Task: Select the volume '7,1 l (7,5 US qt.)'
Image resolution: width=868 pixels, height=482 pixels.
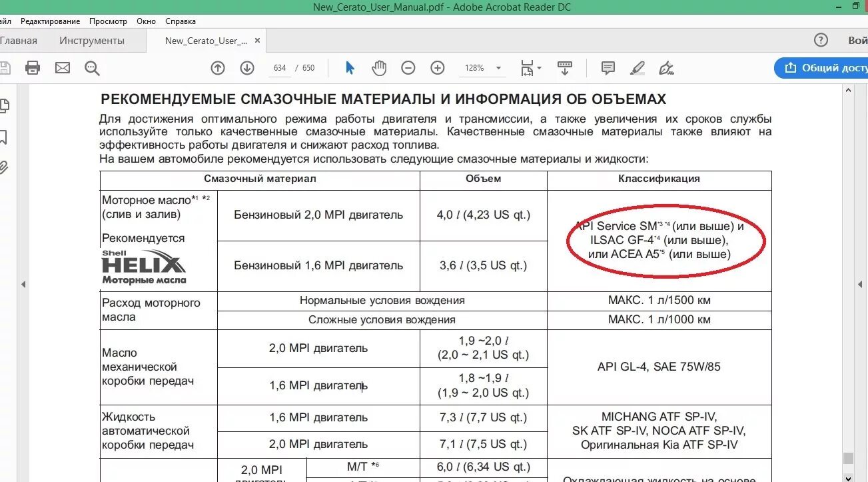Action: click(x=483, y=444)
